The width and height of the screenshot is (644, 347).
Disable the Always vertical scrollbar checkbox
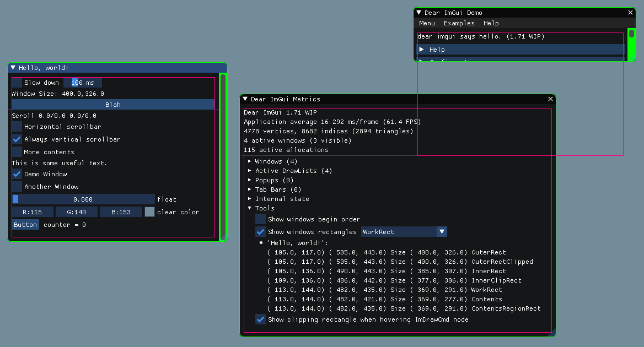pos(17,139)
